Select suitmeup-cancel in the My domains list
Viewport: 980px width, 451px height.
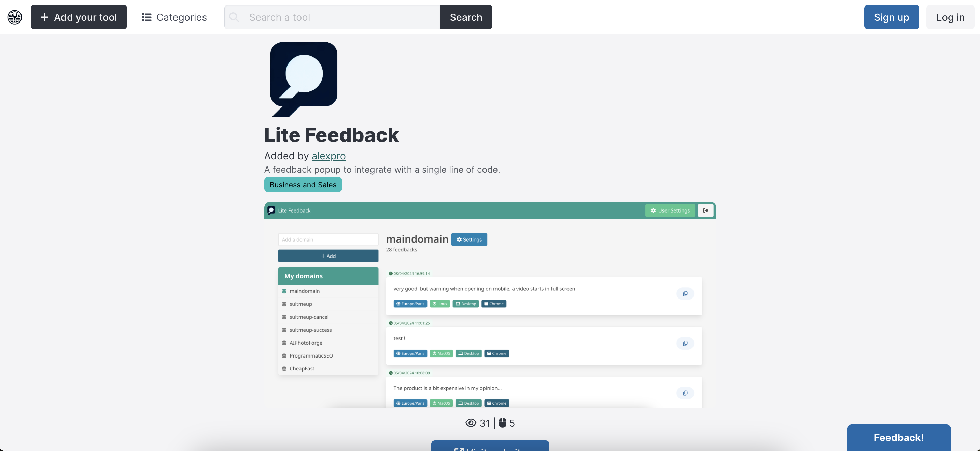click(x=328, y=317)
